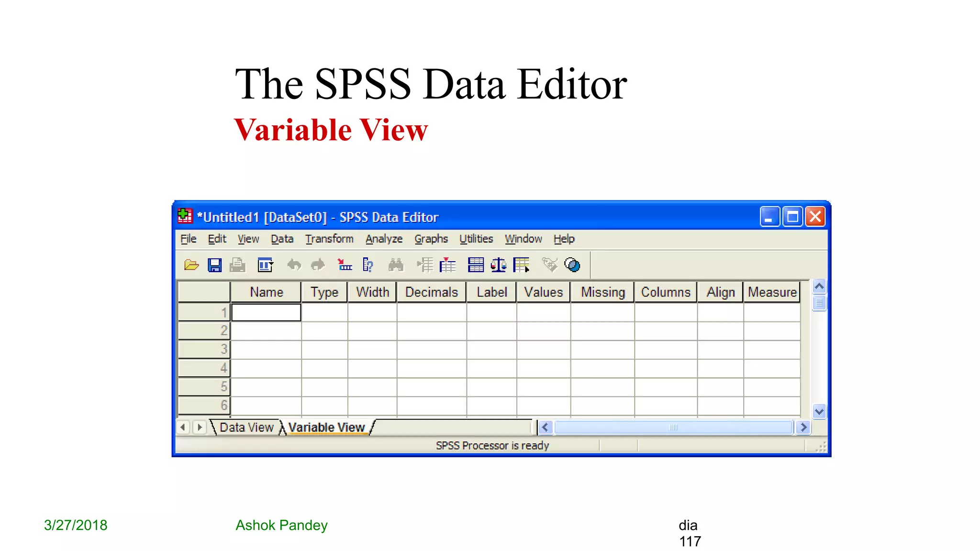Click the Select Cases icon

522,265
